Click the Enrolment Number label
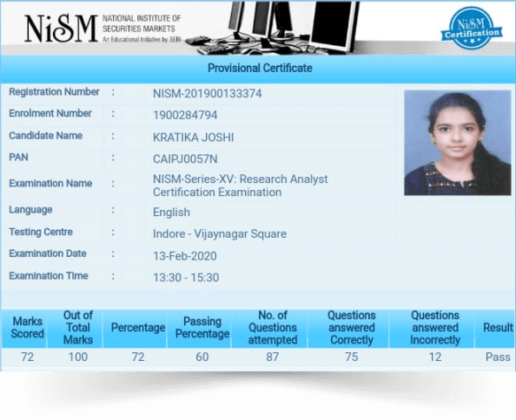 (x=50, y=114)
